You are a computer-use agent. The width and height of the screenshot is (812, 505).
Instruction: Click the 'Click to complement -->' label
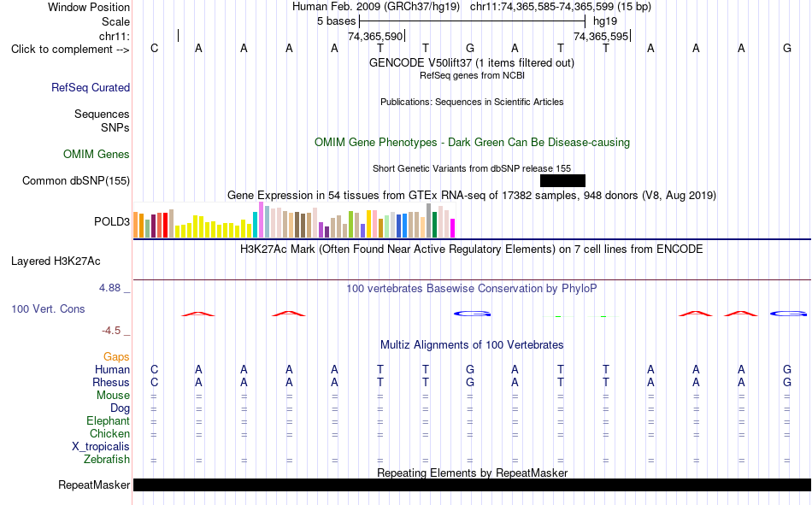70,50
